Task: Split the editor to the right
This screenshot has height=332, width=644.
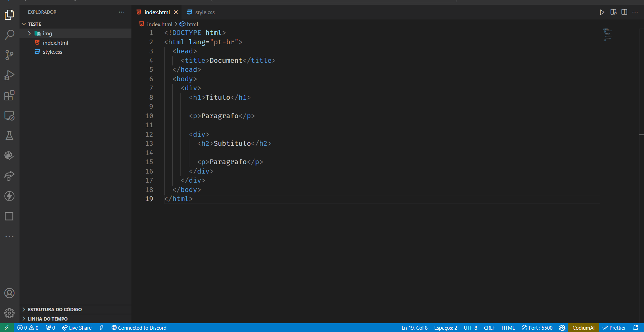Action: (x=624, y=12)
